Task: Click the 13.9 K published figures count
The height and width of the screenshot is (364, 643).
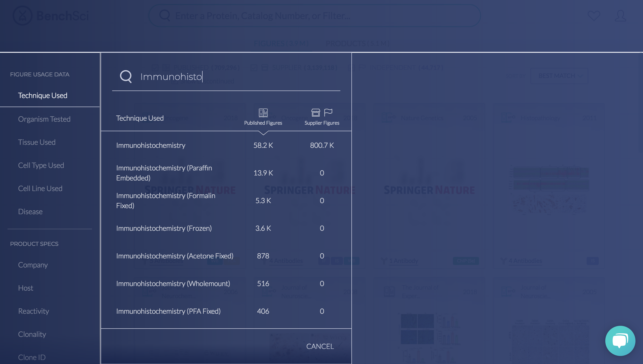Action: coord(263,173)
